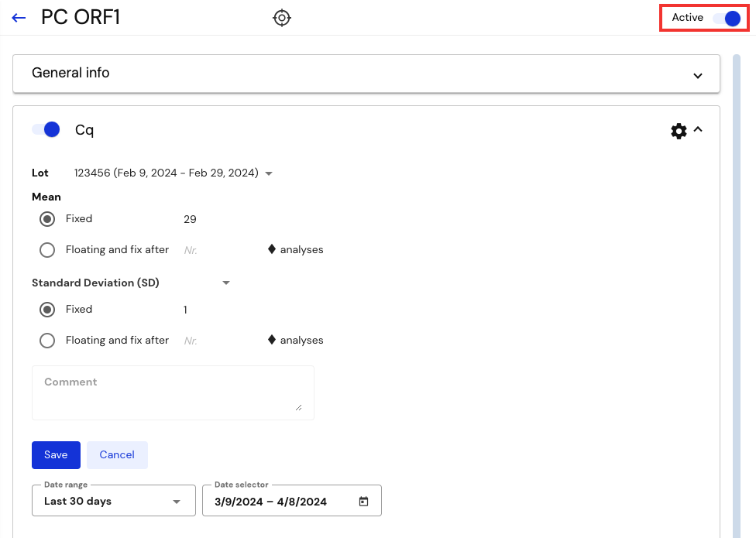Viewport: 756px width, 538px height.
Task: Collapse the Cq section chevron
Action: click(x=698, y=129)
